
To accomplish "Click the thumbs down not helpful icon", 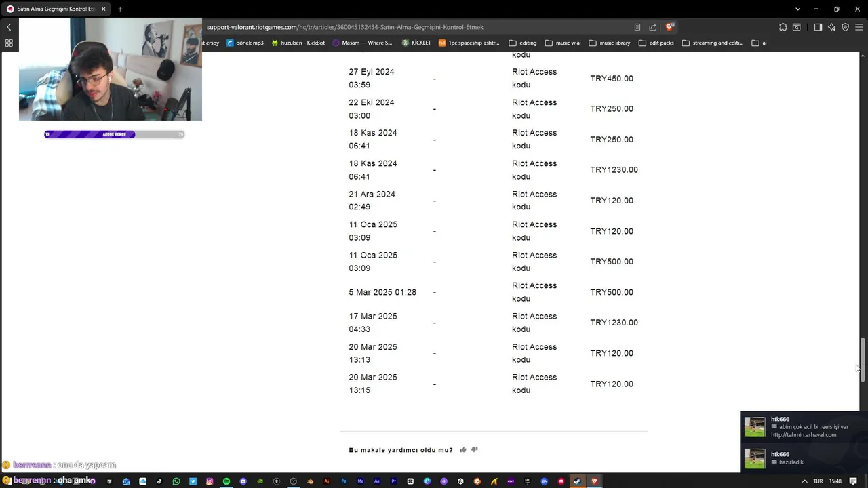I will point(475,449).
